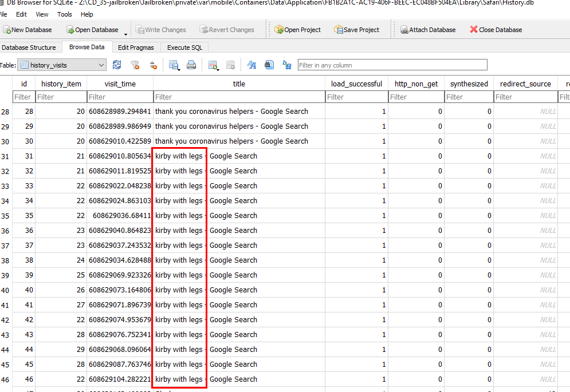
Task: Click the refresh table data icon
Action: [117, 65]
